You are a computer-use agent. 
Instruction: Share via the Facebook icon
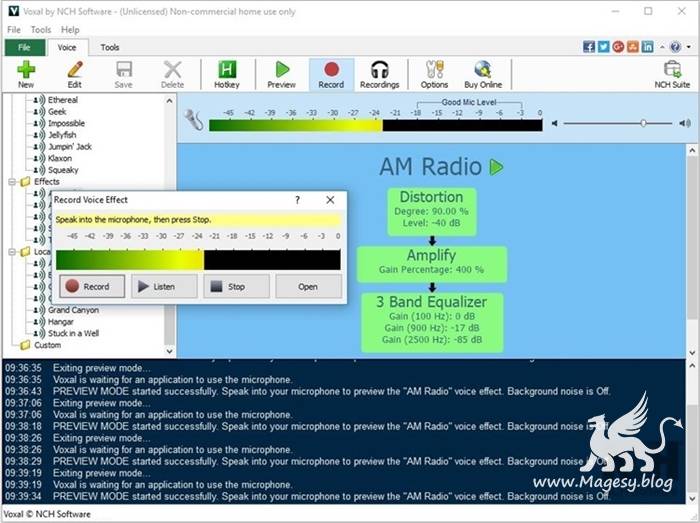[589, 46]
